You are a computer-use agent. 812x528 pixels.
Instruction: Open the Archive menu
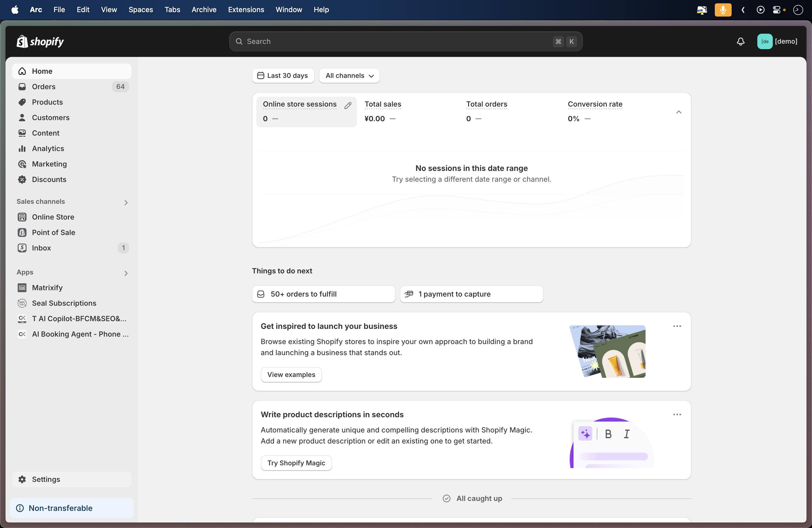(204, 10)
